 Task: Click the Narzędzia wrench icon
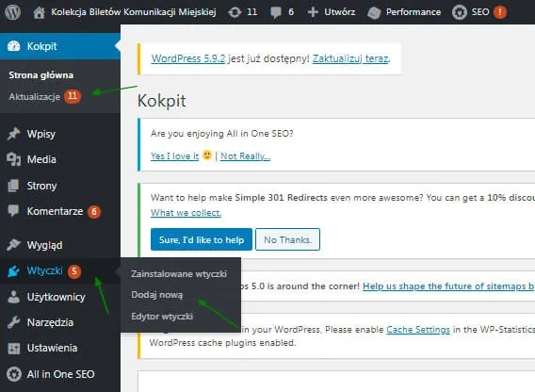13,322
